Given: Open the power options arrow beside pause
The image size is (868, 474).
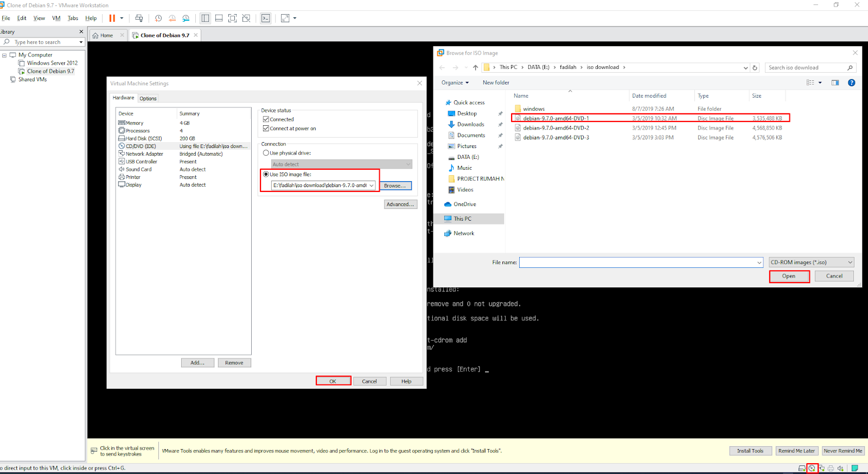Looking at the screenshot, I should pyautogui.click(x=122, y=18).
